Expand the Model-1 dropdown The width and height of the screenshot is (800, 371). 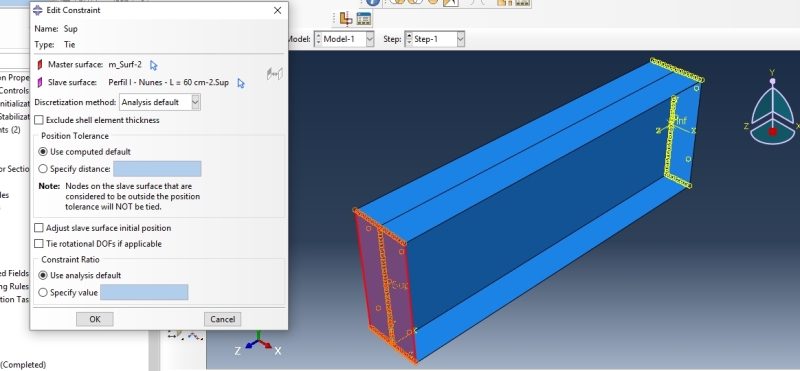tap(344, 39)
